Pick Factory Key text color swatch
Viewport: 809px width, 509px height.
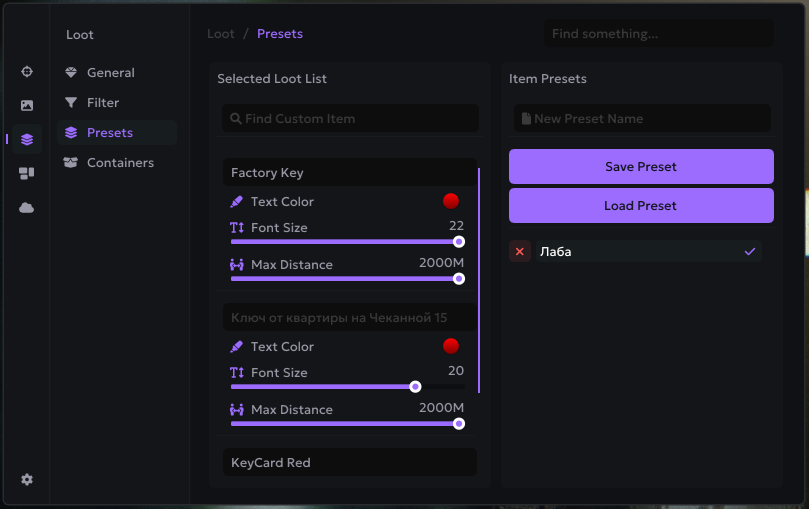point(451,201)
